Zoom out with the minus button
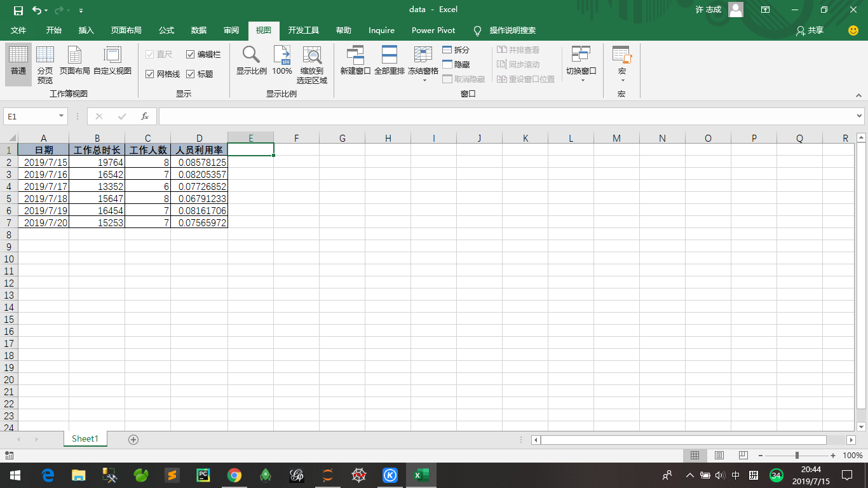The width and height of the screenshot is (868, 488). (x=762, y=456)
